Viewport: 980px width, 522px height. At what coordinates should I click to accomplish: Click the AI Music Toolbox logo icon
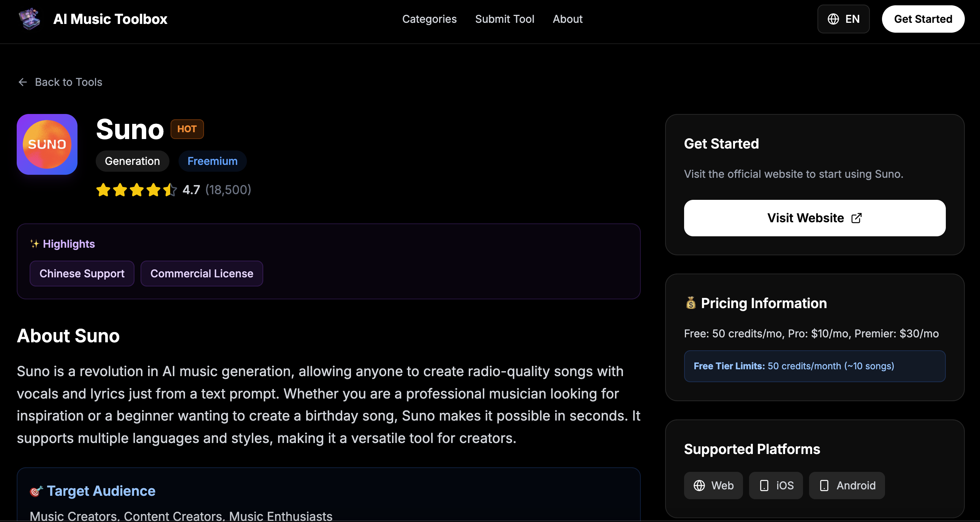30,19
